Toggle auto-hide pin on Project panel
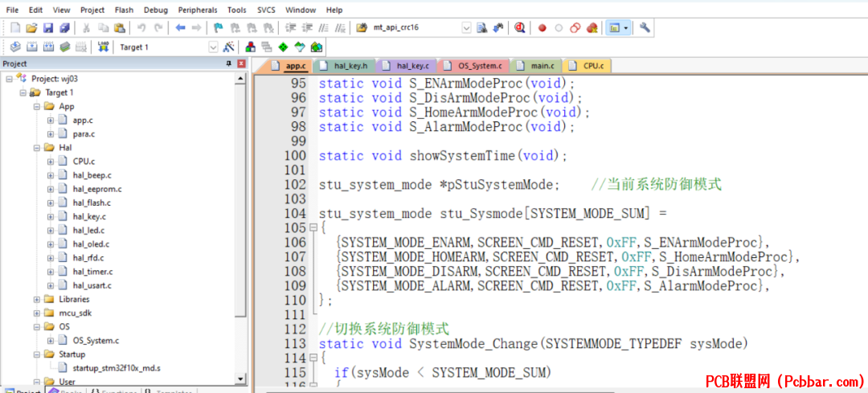The height and width of the screenshot is (393, 868). [228, 64]
